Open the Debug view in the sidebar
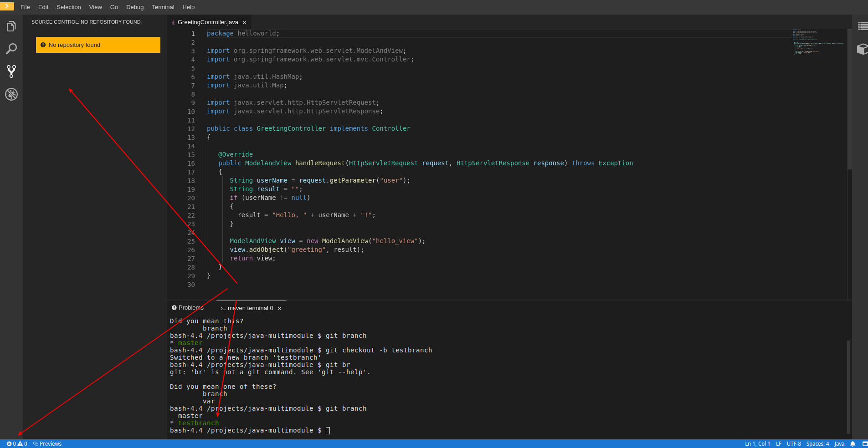Screen dimensions: 868x448 (11, 94)
